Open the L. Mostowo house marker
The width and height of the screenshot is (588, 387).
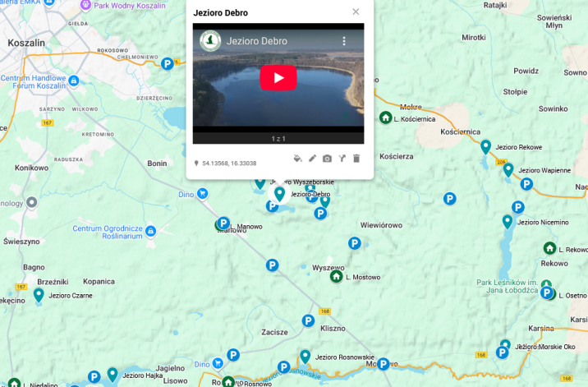[x=337, y=277]
